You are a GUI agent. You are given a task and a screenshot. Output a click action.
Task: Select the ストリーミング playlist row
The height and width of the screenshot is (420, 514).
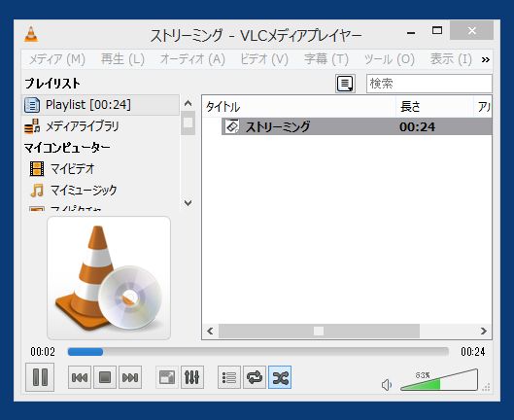coord(357,126)
